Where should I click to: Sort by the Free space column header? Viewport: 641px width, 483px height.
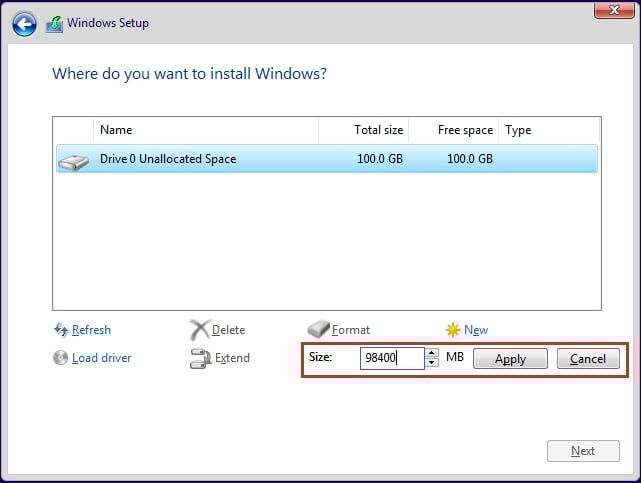coord(453,130)
